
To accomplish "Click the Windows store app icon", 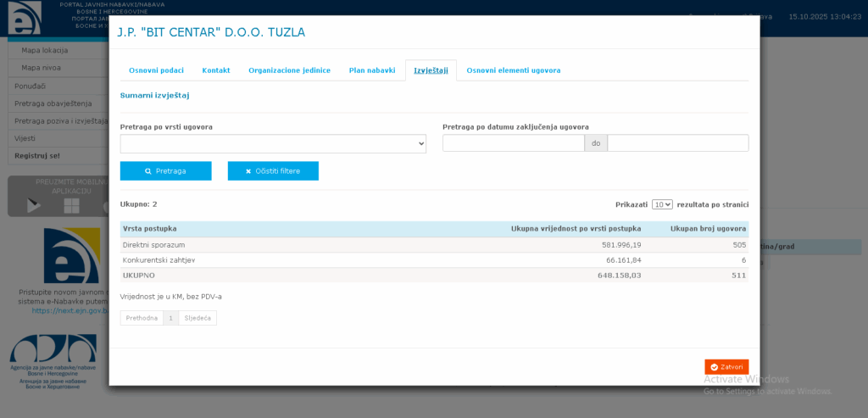I will tap(71, 205).
